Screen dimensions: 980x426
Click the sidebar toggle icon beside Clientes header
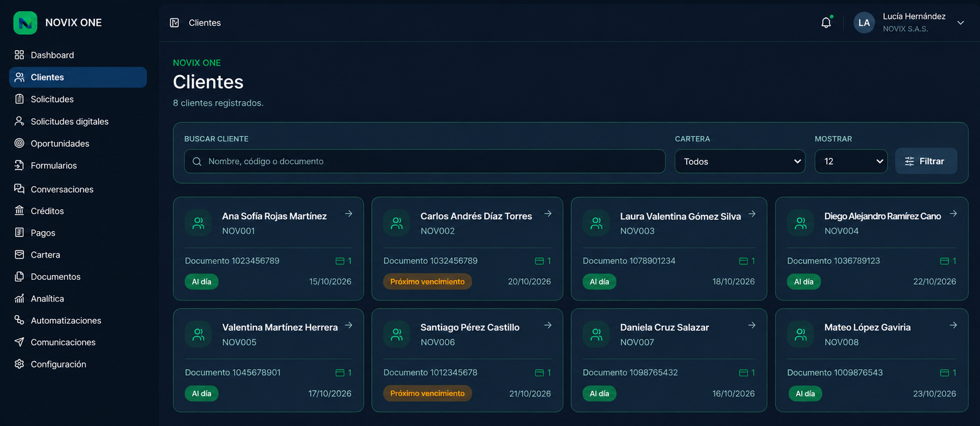point(175,23)
